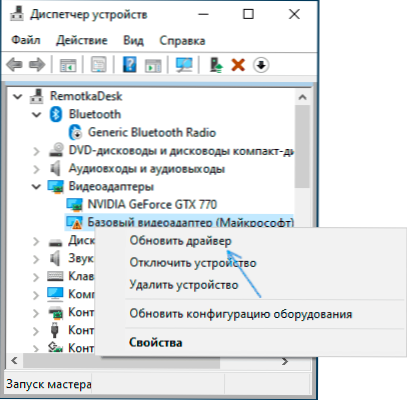Viewport: 407px width, 400px height.
Task: Click Show/Hide console tree toolbar icon
Action: pyautogui.click(x=68, y=65)
